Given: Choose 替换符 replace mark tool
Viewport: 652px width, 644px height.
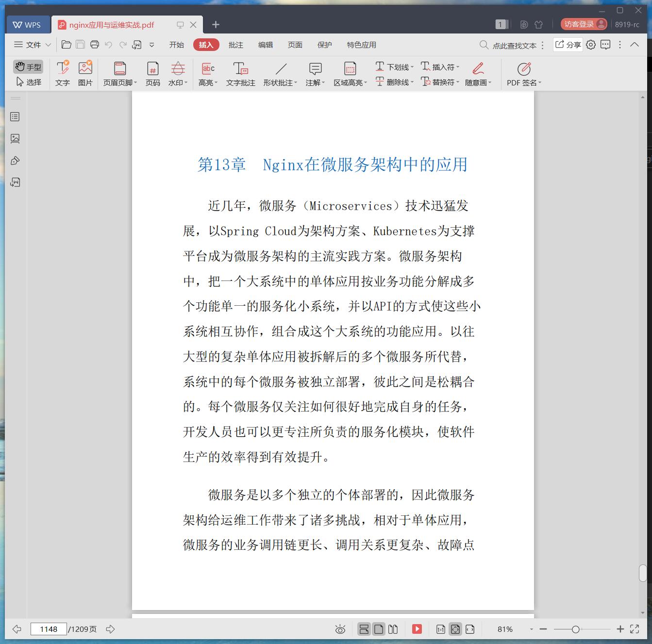Looking at the screenshot, I should (x=440, y=82).
